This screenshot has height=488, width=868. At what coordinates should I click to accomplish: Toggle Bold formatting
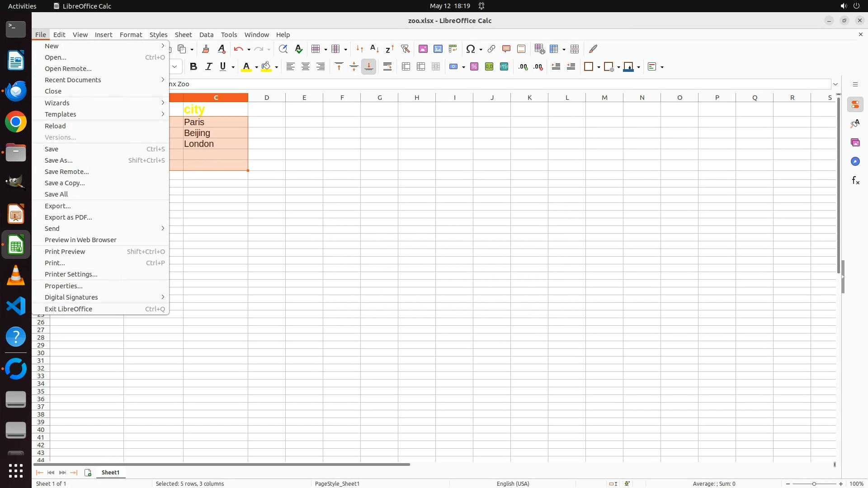[x=193, y=67]
